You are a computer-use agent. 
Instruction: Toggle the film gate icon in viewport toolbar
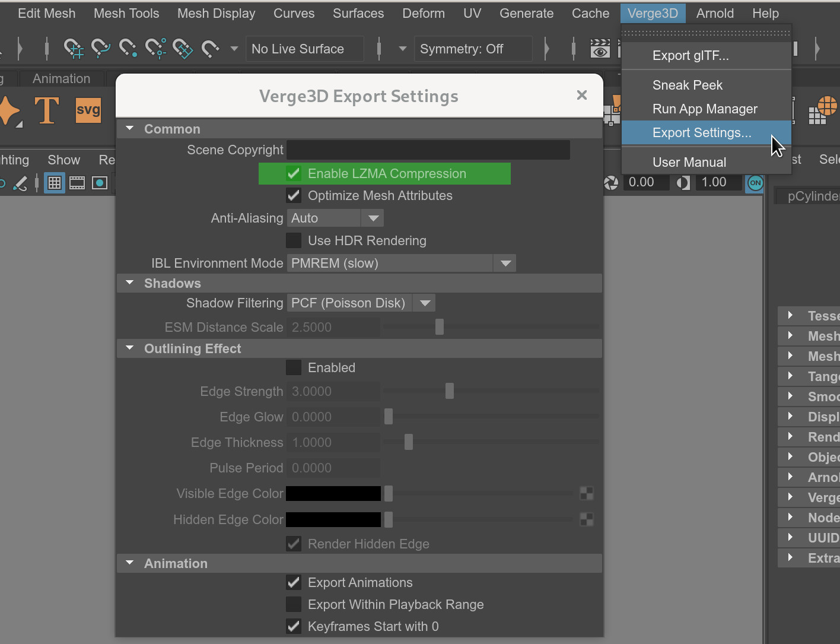pos(77,183)
